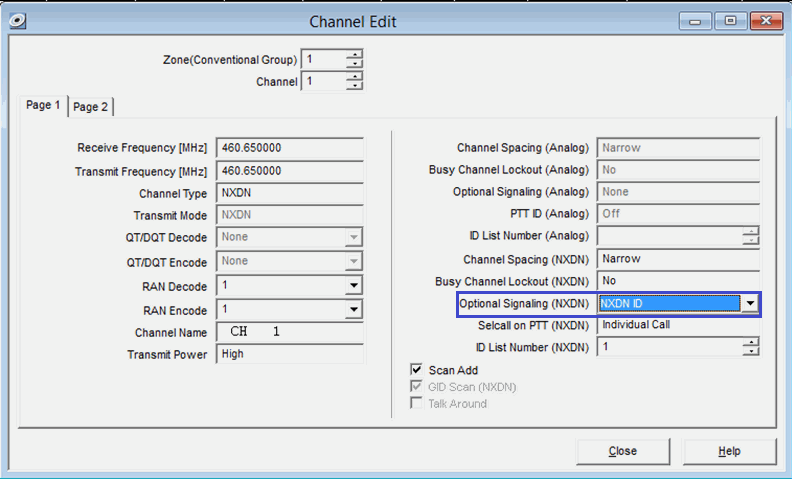Screen dimensions: 792x479
Task: Select the Transmit Frequency input field
Action: pos(290,171)
